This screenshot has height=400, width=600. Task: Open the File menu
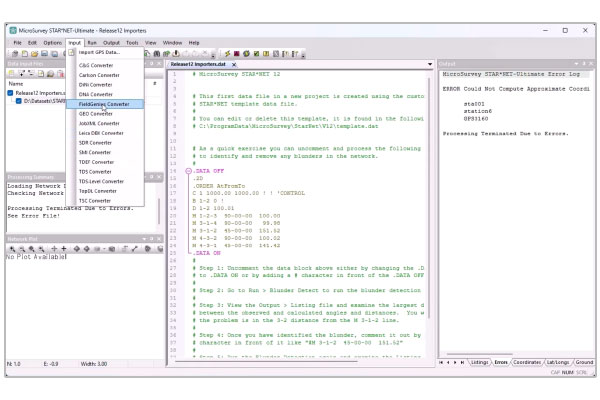coord(18,43)
